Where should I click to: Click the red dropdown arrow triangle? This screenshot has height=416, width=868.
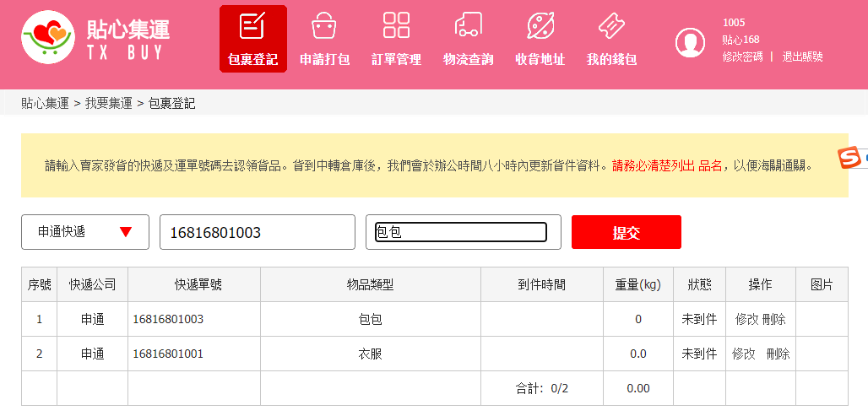click(x=126, y=232)
